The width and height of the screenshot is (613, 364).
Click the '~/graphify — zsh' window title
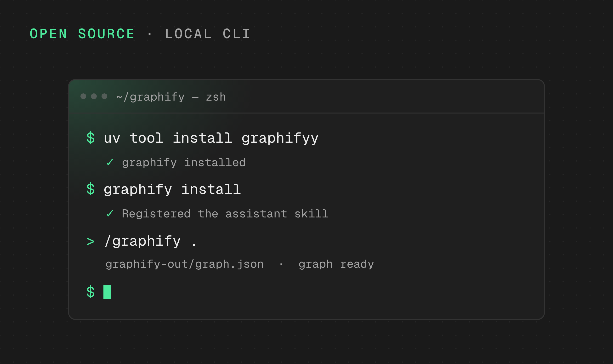click(171, 97)
